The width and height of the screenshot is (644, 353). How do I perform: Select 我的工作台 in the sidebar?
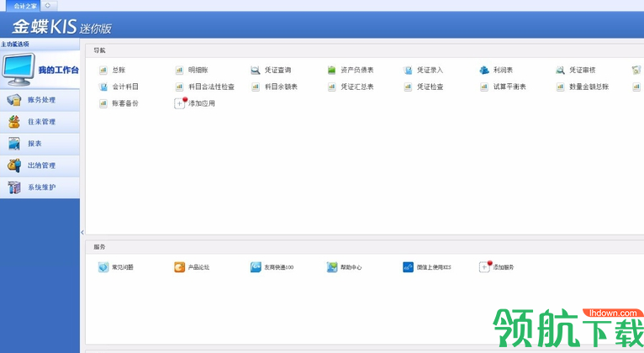tap(40, 70)
